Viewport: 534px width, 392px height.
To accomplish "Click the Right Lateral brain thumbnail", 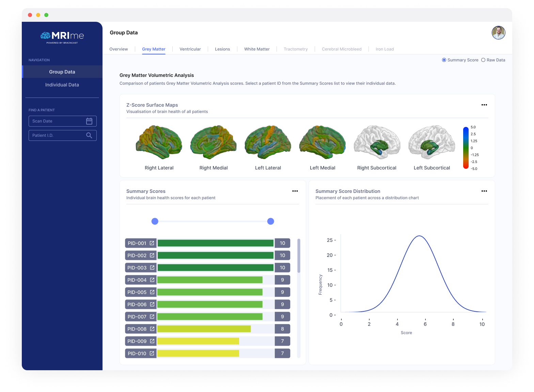I will coord(159,142).
